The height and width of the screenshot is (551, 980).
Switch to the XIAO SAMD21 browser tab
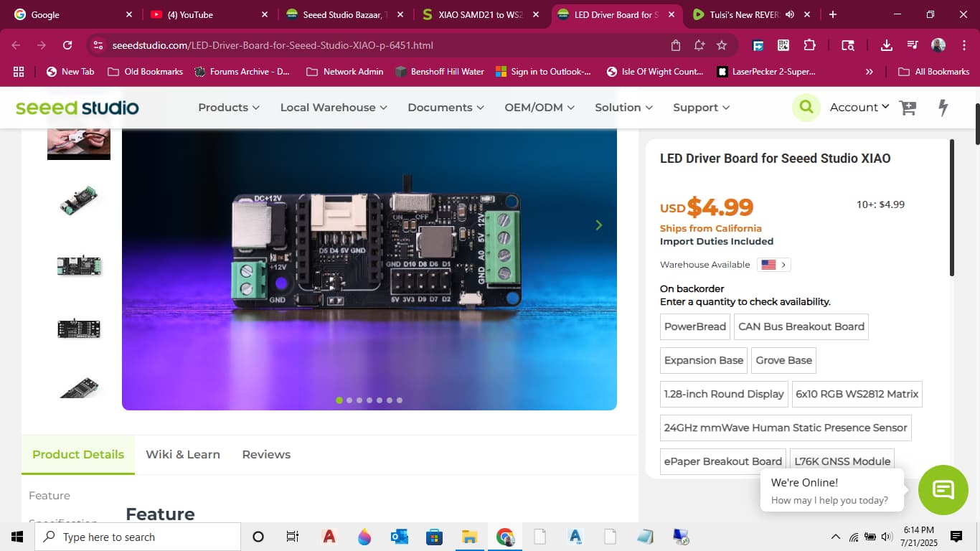point(481,14)
